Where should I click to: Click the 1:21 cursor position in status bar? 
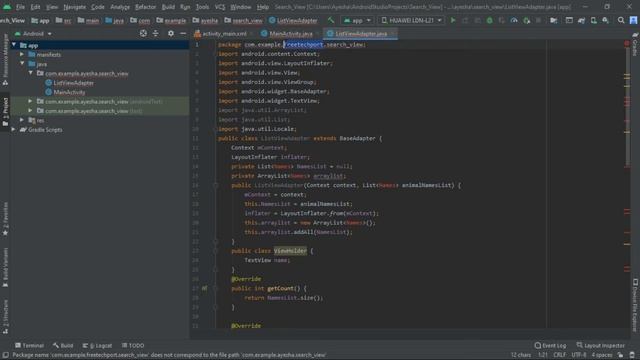[542, 355]
